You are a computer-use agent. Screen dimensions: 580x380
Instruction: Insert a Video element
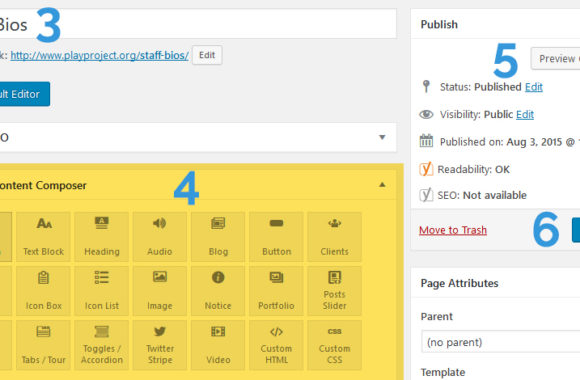[x=218, y=345]
